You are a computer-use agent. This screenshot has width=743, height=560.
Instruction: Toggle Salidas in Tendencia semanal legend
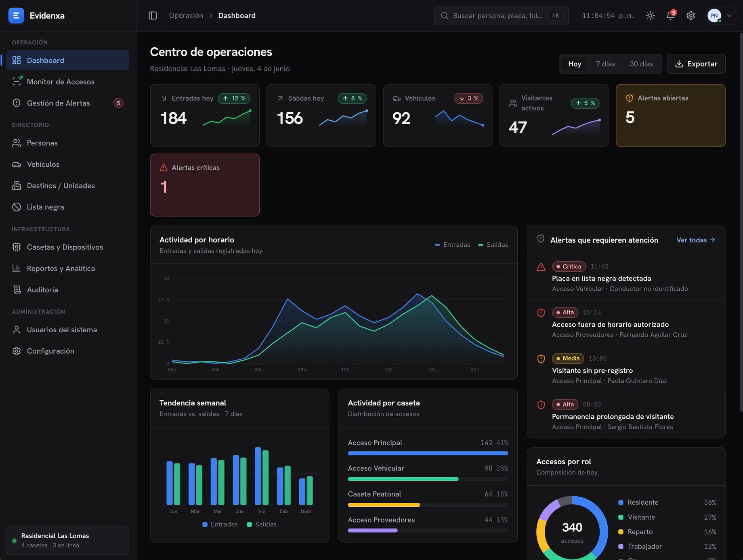click(x=262, y=524)
